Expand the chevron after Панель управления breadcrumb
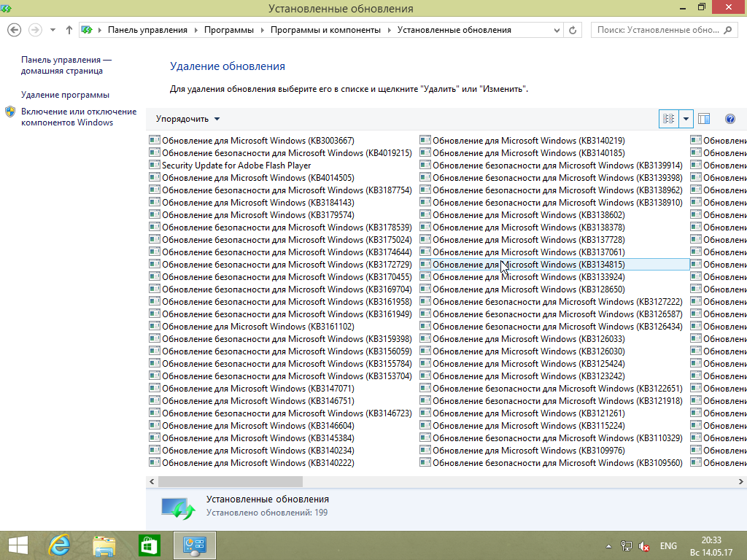Image resolution: width=747 pixels, height=560 pixels. [196, 30]
